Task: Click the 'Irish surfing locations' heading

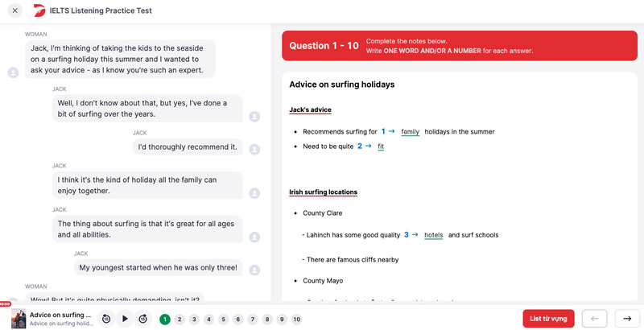Action: pyautogui.click(x=324, y=192)
